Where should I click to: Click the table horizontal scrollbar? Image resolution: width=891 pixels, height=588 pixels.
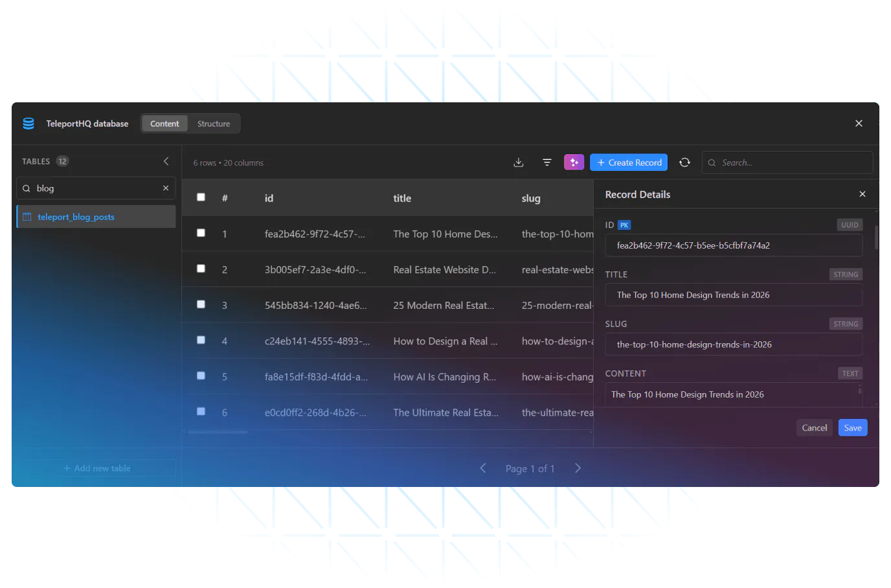(218, 432)
